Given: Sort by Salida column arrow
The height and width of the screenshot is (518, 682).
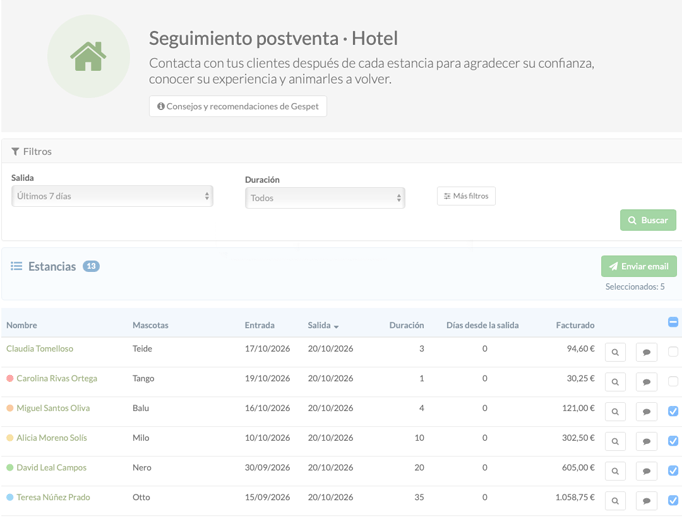Looking at the screenshot, I should [336, 326].
